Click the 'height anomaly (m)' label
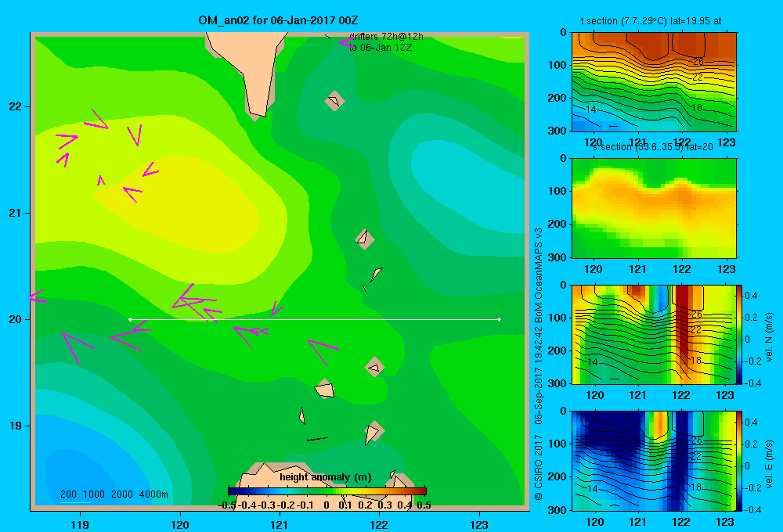Image resolution: width=783 pixels, height=532 pixels. coord(326,477)
